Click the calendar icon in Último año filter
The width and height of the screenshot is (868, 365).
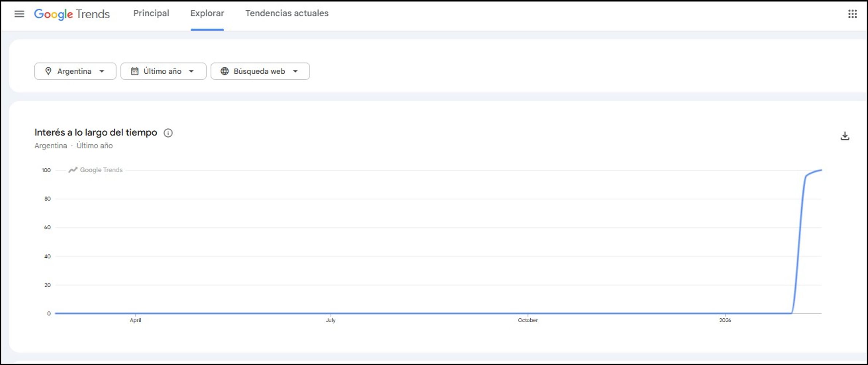click(x=135, y=71)
